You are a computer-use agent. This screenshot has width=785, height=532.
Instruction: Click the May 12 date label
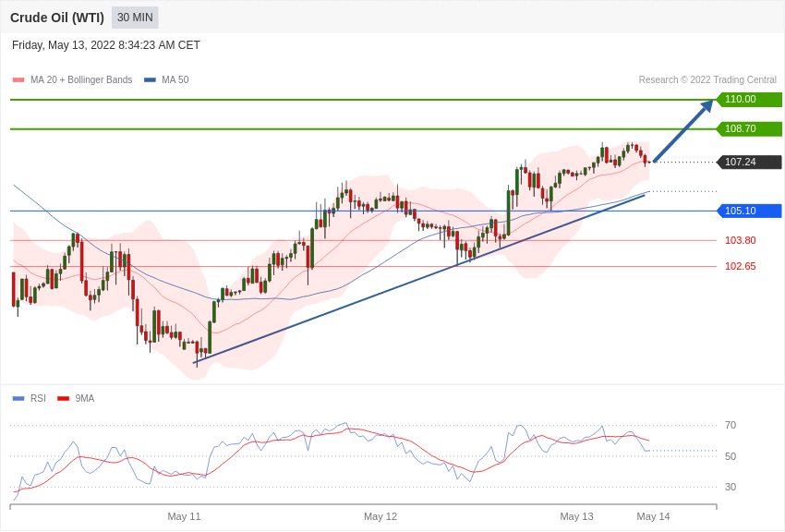[380, 516]
